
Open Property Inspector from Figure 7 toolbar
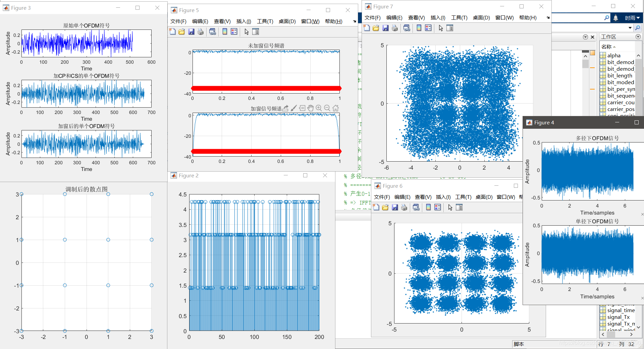click(x=450, y=28)
